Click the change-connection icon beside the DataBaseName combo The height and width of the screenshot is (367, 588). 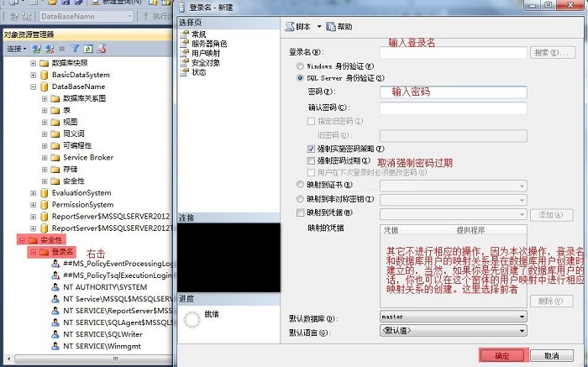[x=27, y=16]
